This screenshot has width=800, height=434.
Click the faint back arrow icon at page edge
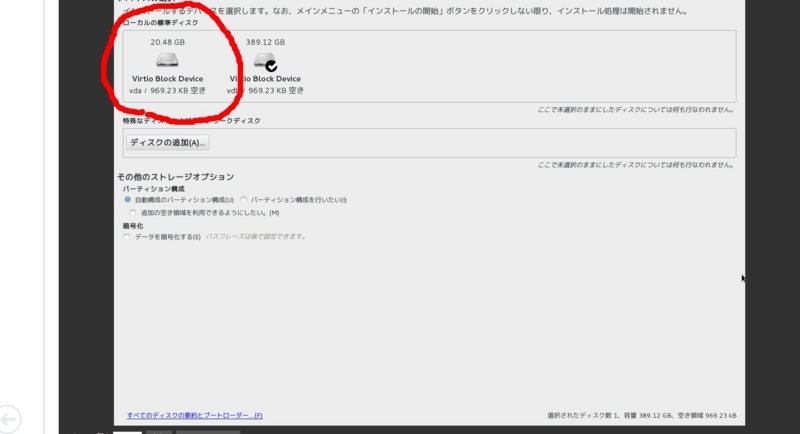(x=10, y=419)
